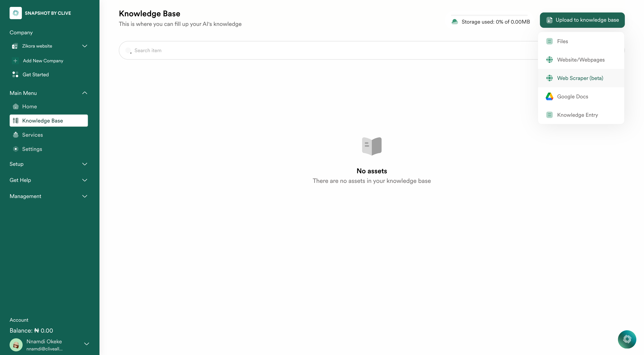Select Website/Webpages upload option
The width and height of the screenshot is (644, 355).
(581, 59)
